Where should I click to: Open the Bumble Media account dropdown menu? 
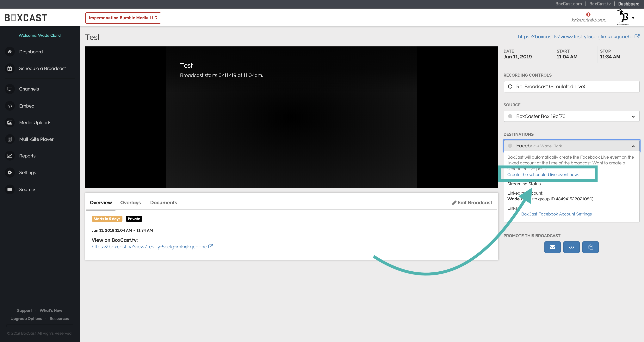(x=633, y=18)
